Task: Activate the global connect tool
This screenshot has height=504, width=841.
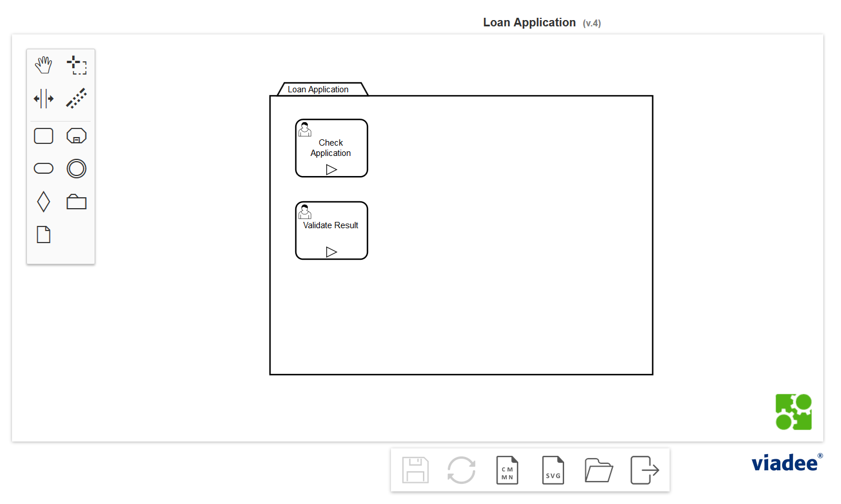Action: point(76,99)
